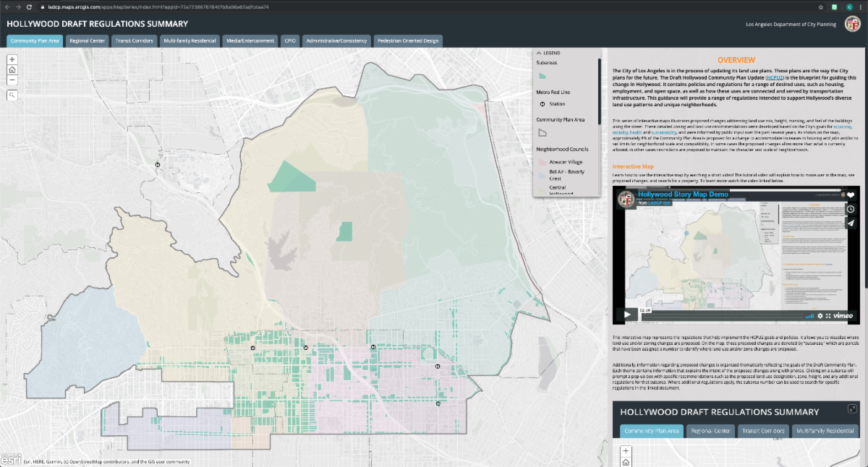The width and height of the screenshot is (868, 467).
Task: Like the video with the heart icon
Action: click(x=851, y=195)
